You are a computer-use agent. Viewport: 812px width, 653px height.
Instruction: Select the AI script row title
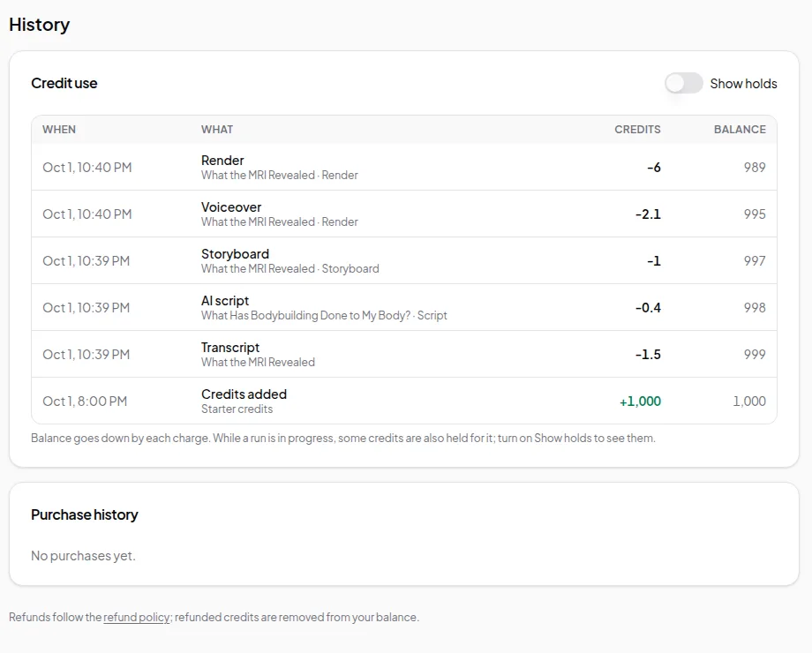click(225, 301)
